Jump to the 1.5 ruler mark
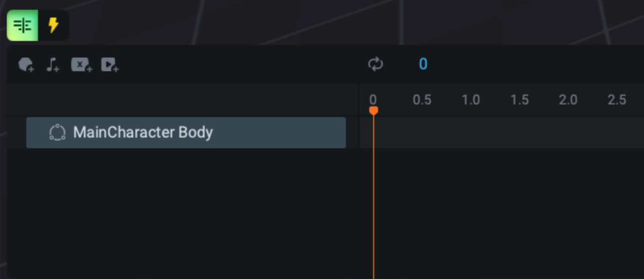The image size is (644, 279). pyautogui.click(x=519, y=100)
